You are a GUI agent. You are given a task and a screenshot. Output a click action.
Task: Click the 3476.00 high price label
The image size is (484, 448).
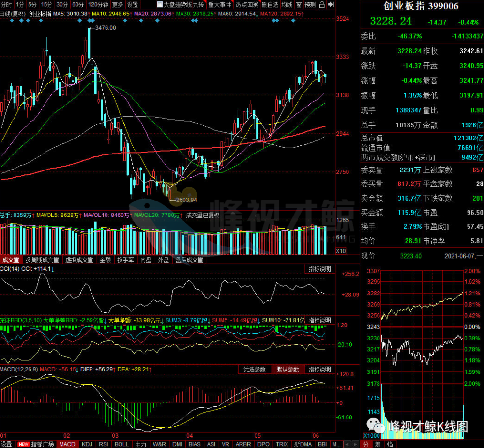pyautogui.click(x=106, y=28)
